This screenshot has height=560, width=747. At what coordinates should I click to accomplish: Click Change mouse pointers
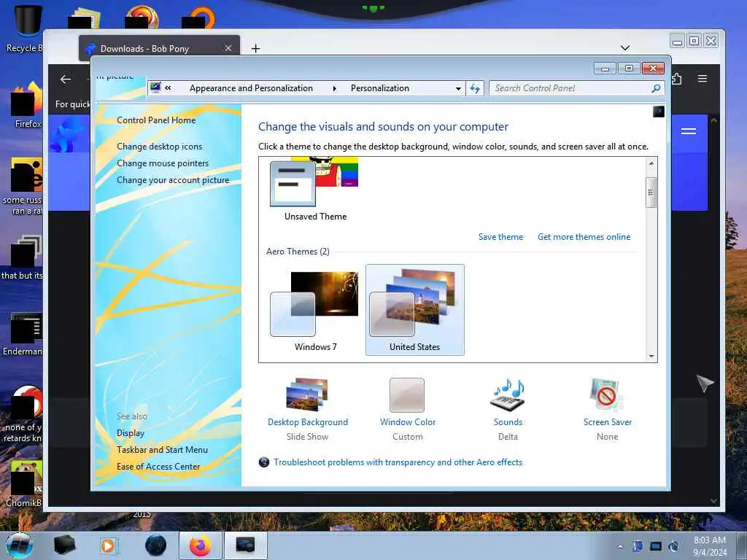[x=163, y=163]
